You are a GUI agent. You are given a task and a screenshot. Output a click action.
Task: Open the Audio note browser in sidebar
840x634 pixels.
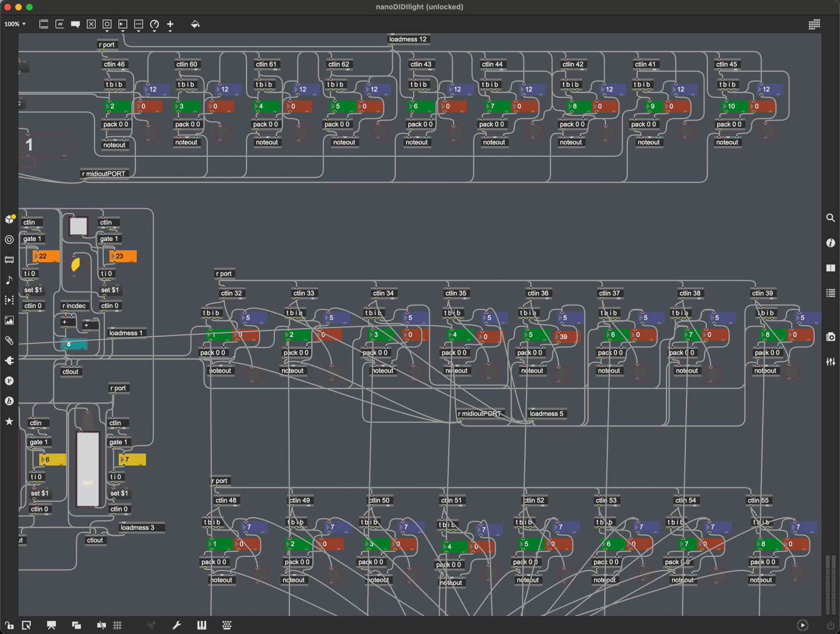(x=9, y=280)
